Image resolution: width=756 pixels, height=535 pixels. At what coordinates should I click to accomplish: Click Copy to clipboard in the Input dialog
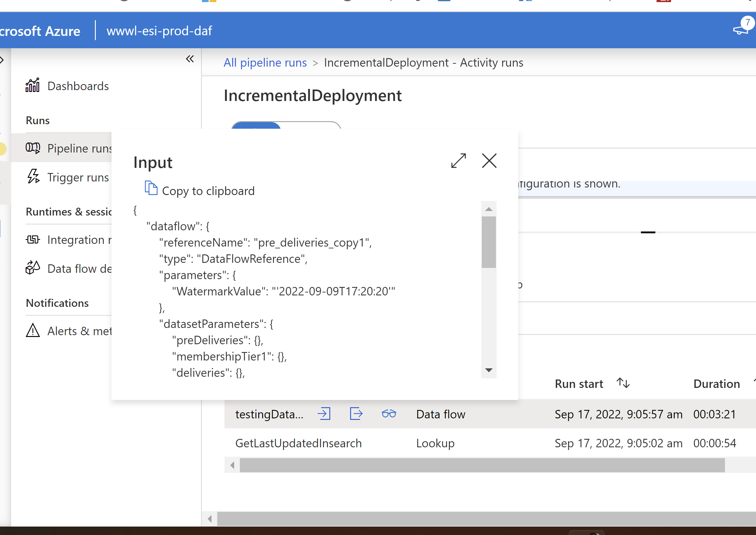coord(208,190)
